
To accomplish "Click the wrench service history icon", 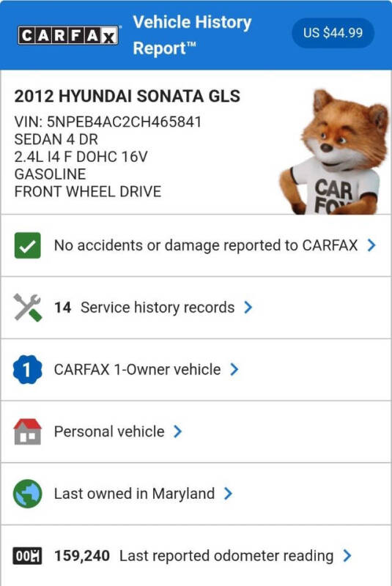I will click(27, 308).
